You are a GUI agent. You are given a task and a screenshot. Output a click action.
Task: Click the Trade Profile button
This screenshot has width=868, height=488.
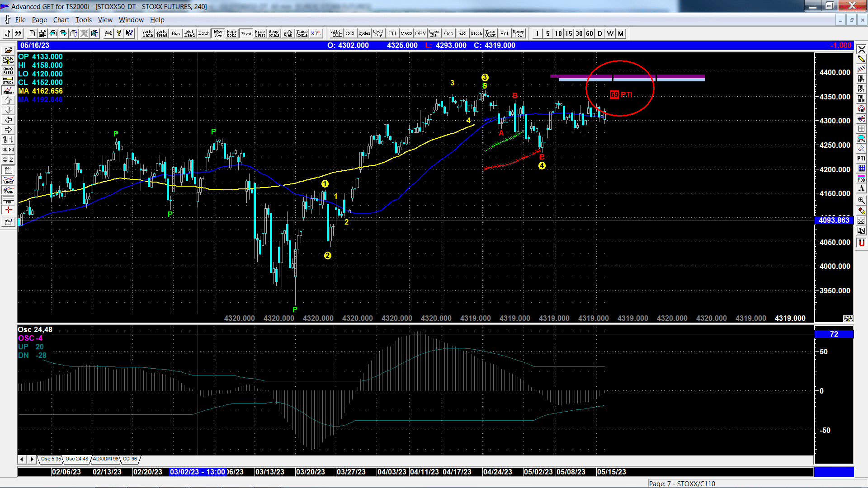click(302, 33)
